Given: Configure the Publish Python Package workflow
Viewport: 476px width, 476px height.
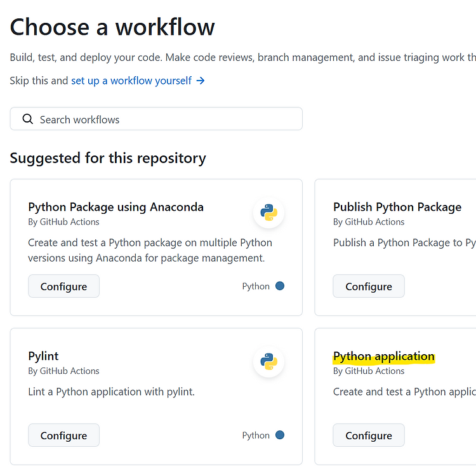Looking at the screenshot, I should (x=369, y=286).
